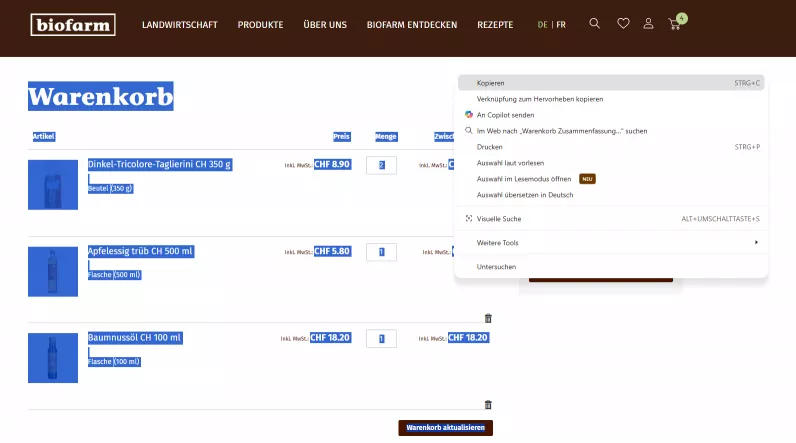Click Beutel (350 g) variant text
This screenshot has height=443, width=796.
[x=110, y=188]
